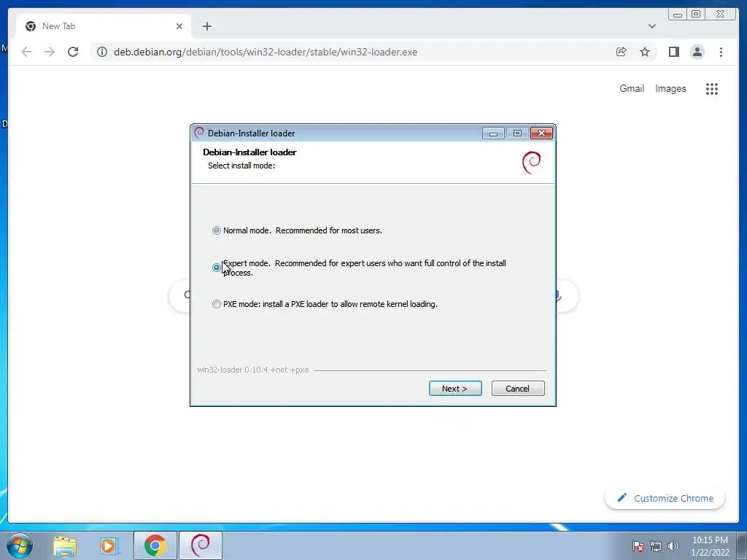Click the Google voice search microphone

(558, 296)
